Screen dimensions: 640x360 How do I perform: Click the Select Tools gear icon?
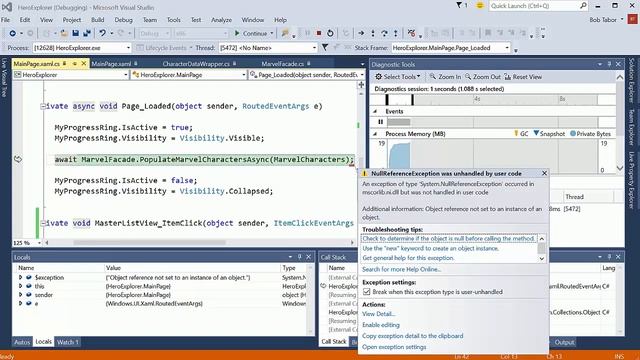coord(378,77)
